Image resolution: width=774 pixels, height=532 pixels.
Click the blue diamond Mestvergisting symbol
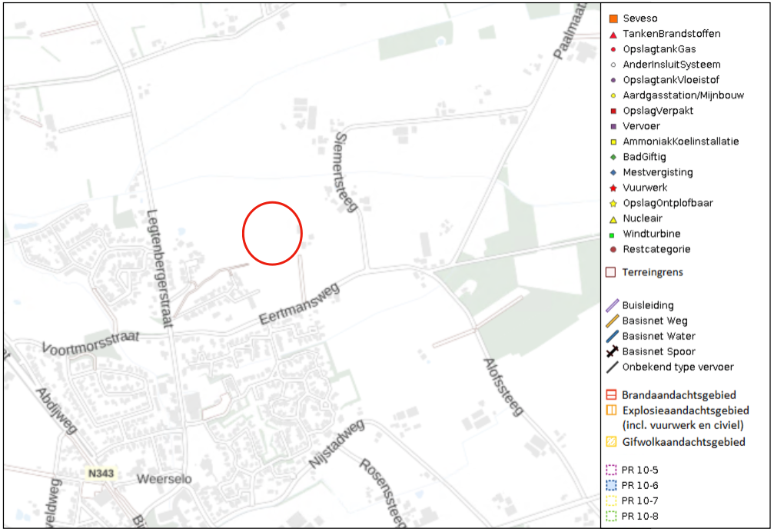[x=613, y=173]
